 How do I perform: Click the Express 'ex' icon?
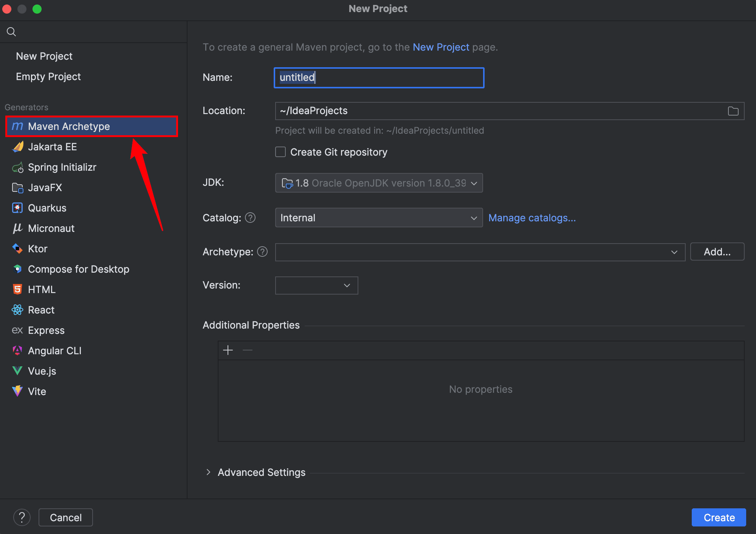coord(17,330)
